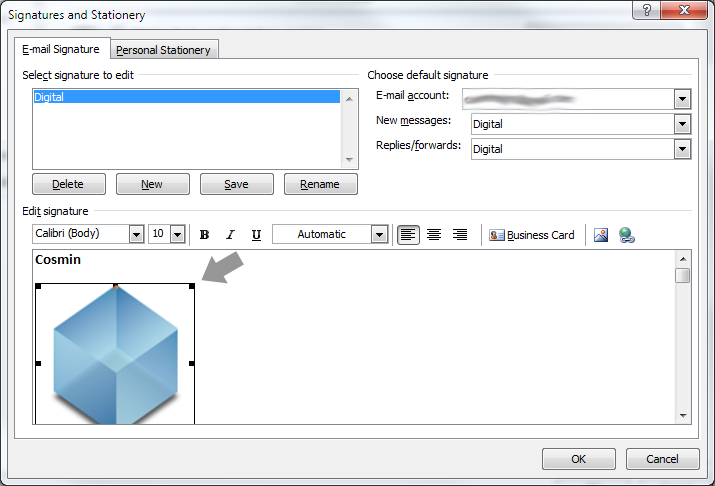The image size is (715, 486).
Task: Open the Calibri (Body) font dropdown
Action: [x=136, y=234]
